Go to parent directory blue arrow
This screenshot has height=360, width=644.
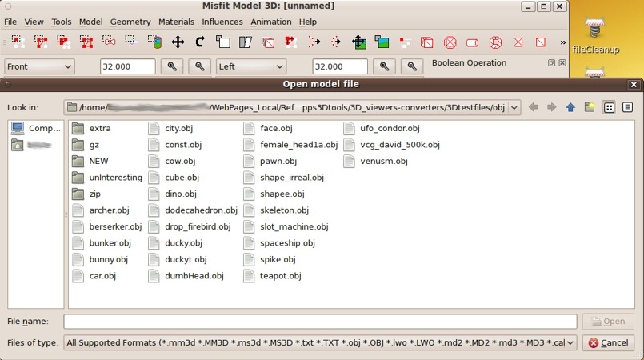tap(570, 107)
